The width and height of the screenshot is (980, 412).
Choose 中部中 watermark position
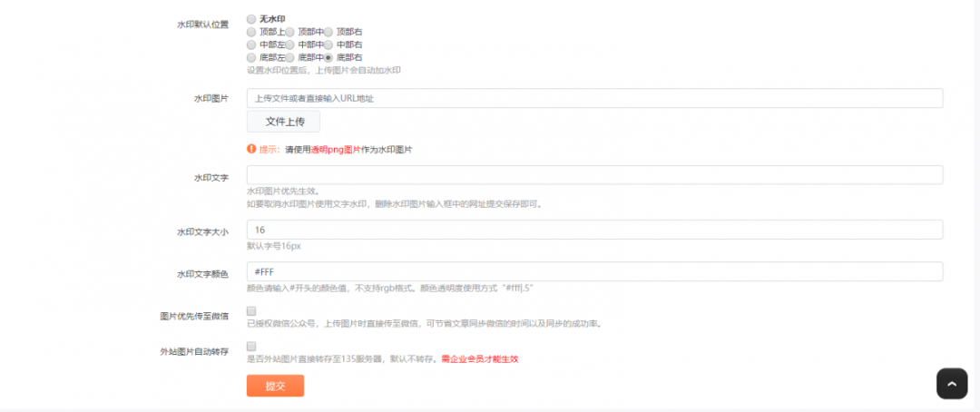pos(290,45)
